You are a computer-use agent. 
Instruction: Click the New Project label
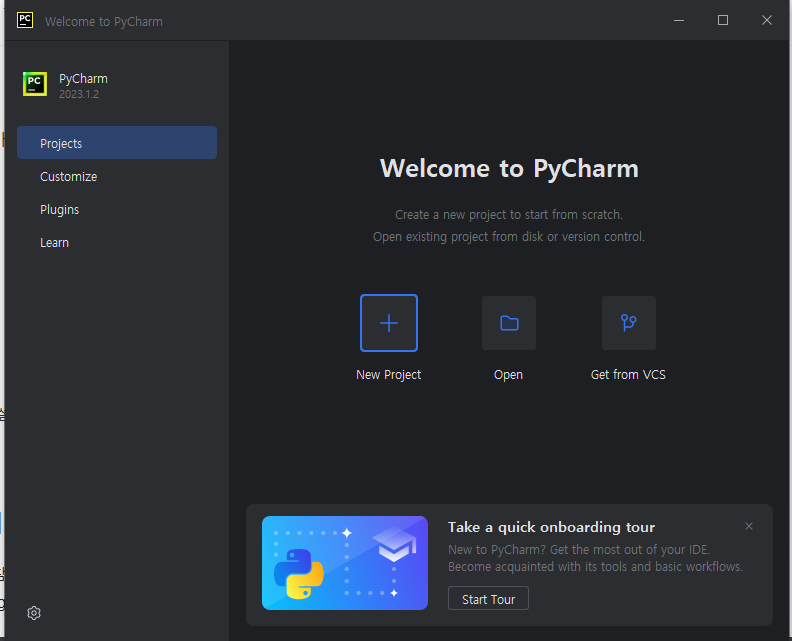(x=388, y=375)
